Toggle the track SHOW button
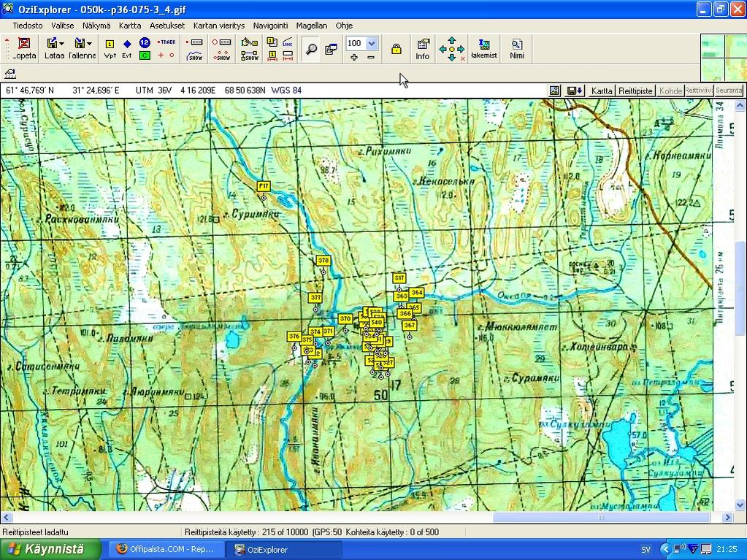 pos(195,55)
